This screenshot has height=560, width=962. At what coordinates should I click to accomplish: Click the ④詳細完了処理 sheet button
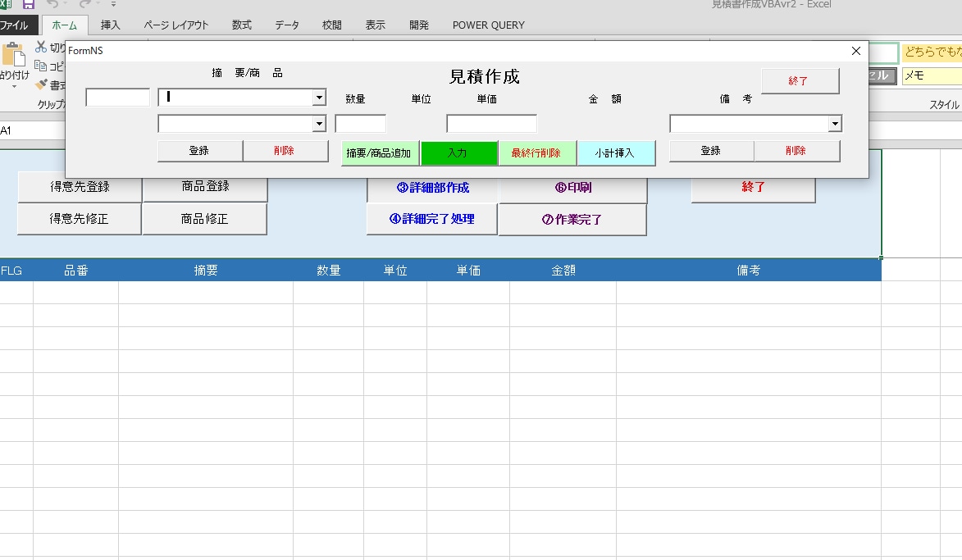point(432,220)
